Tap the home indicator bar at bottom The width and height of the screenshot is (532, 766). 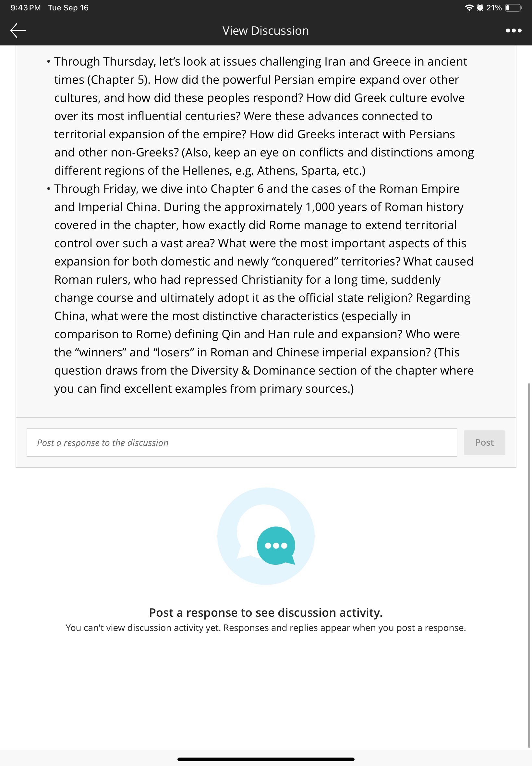click(266, 759)
